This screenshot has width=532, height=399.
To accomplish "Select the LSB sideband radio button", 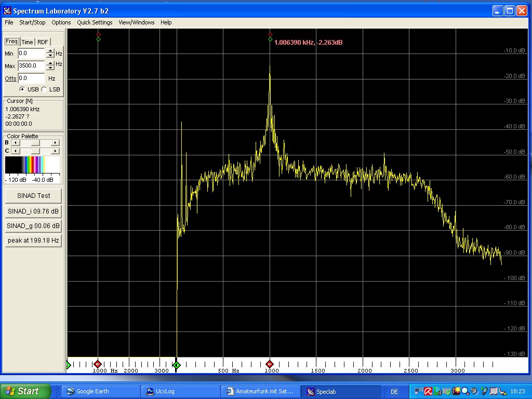I will pyautogui.click(x=44, y=89).
